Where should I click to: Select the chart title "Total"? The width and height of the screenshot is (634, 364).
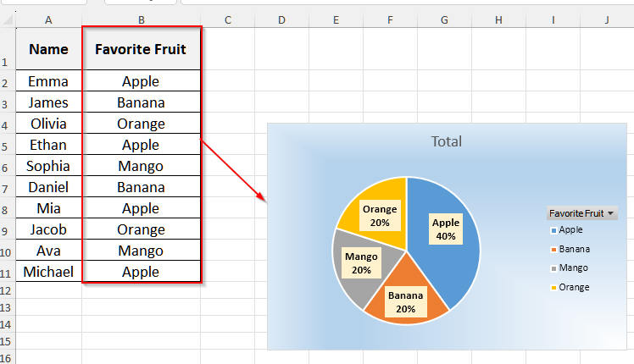point(447,142)
